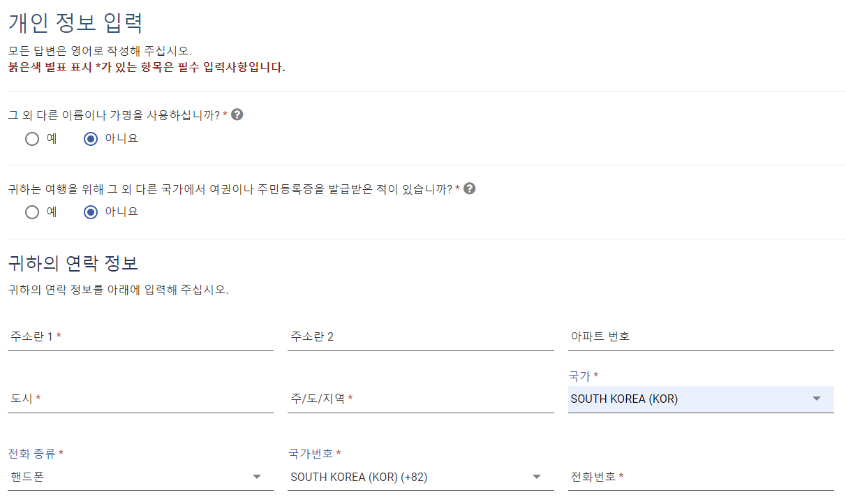Viewport: 846px width, 504px height.
Task: Select 아니요 for the other passport question
Action: [90, 212]
